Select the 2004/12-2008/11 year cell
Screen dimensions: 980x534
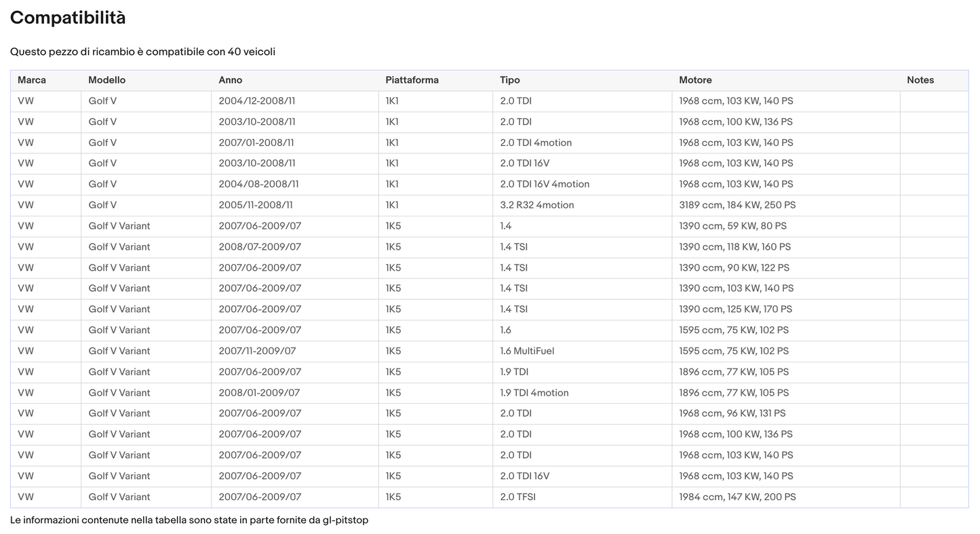pyautogui.click(x=256, y=101)
